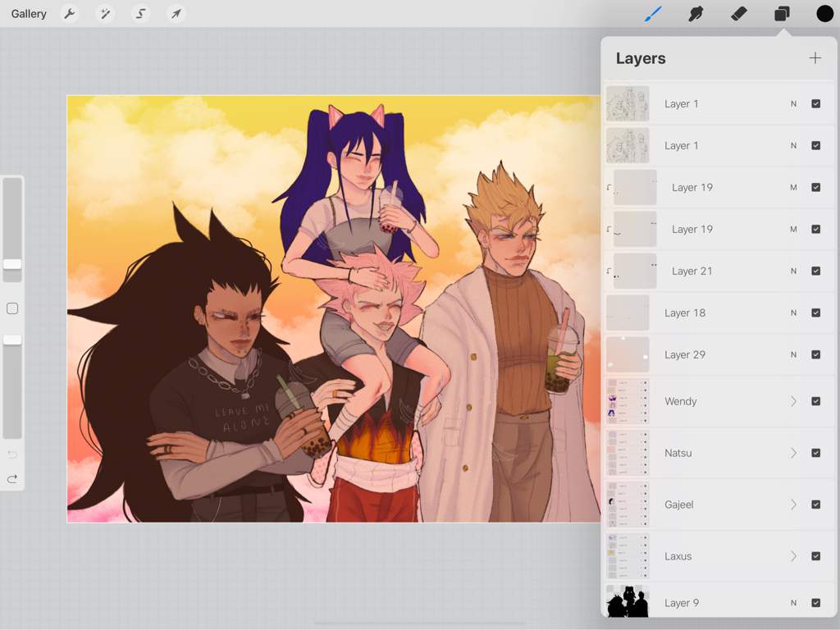Uncheck visibility for the Natsu group
Viewport: 840px width, 630px height.
(x=815, y=453)
